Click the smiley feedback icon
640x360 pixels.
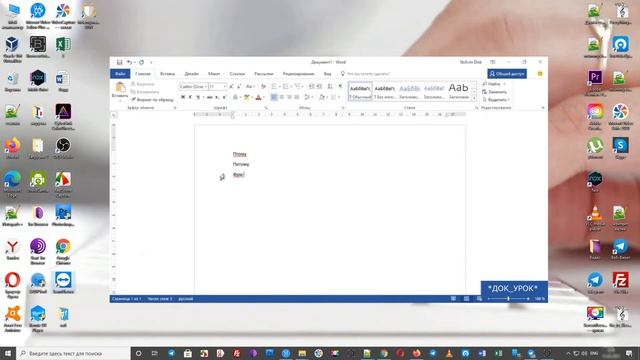pos(540,74)
